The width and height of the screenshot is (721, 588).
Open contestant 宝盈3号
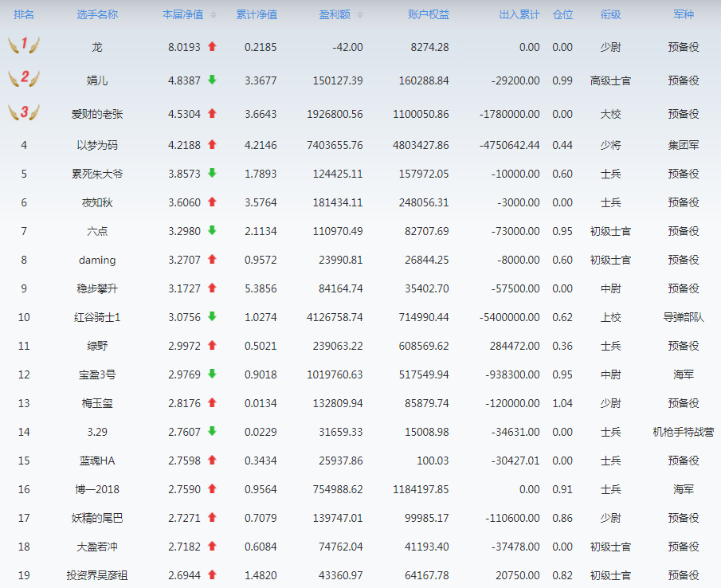tap(97, 374)
